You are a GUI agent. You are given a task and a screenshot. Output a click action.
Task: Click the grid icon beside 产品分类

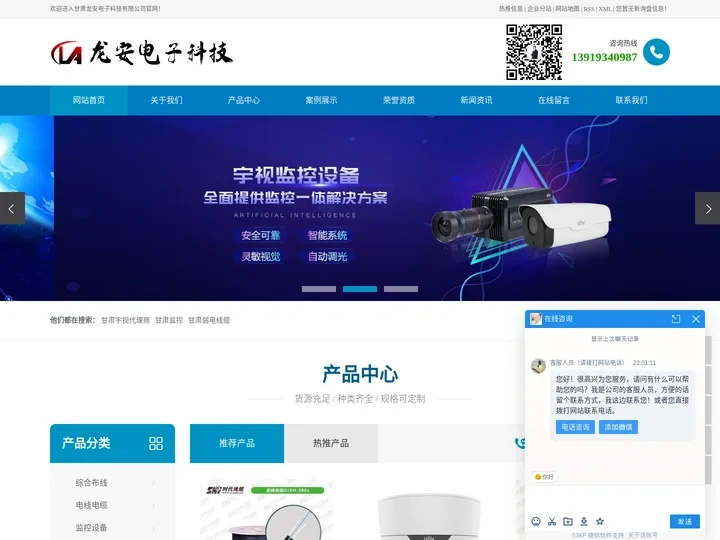click(156, 443)
